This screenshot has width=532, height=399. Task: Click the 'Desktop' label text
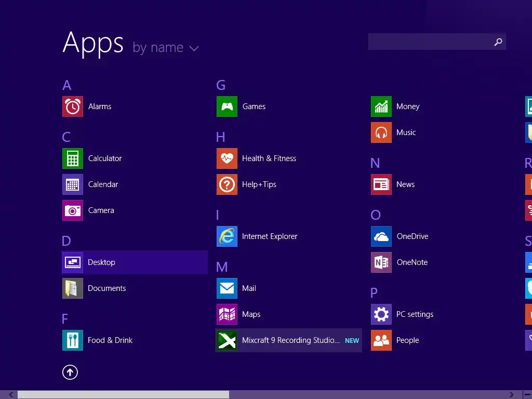point(101,262)
